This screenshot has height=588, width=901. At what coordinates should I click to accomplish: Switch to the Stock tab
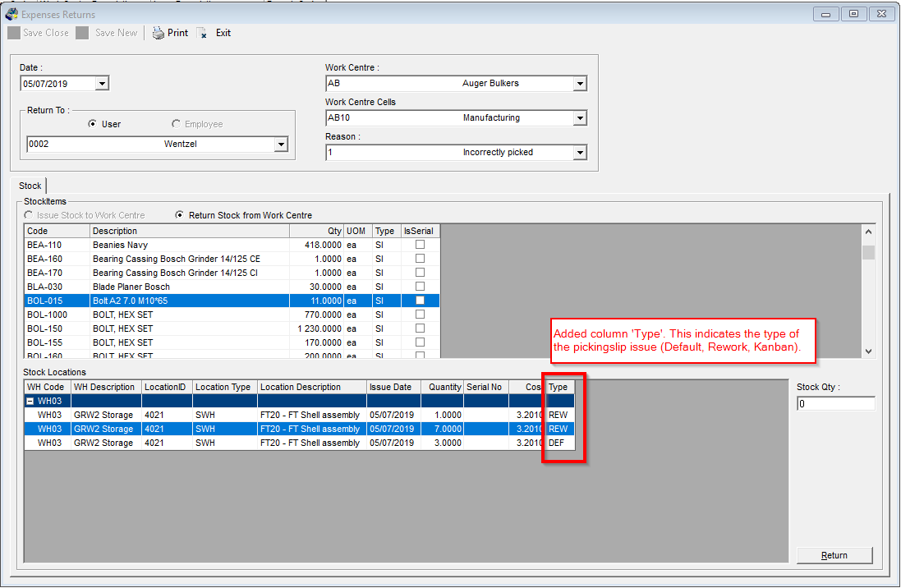click(x=30, y=186)
